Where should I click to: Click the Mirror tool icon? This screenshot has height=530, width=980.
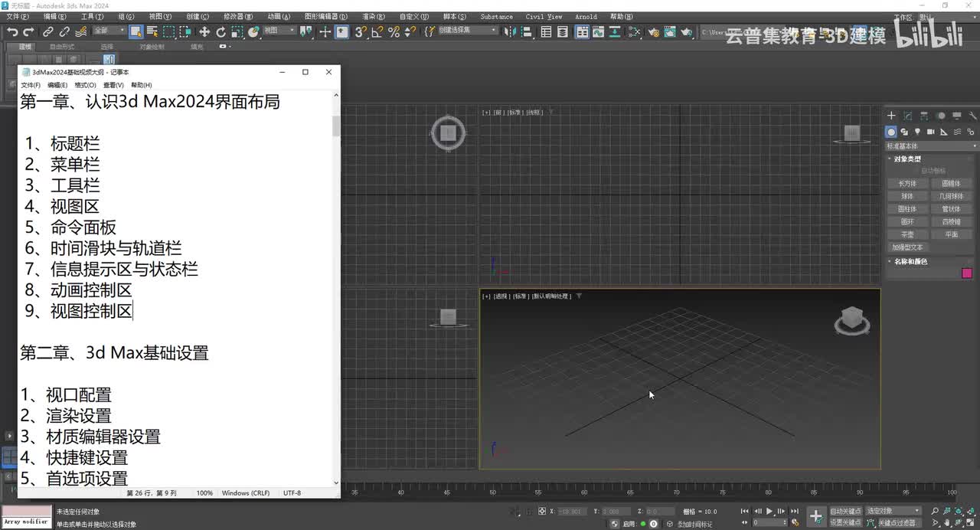511,31
